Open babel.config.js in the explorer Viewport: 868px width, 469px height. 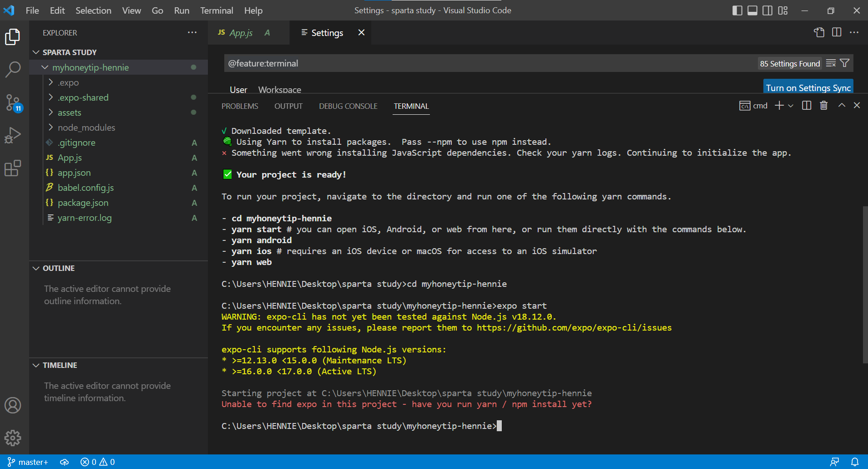86,188
